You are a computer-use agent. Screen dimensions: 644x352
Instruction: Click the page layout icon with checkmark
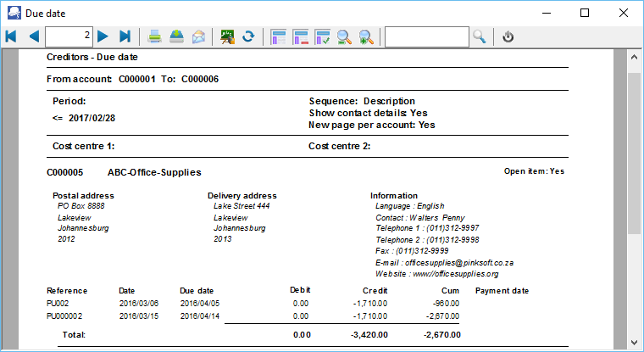coord(322,36)
